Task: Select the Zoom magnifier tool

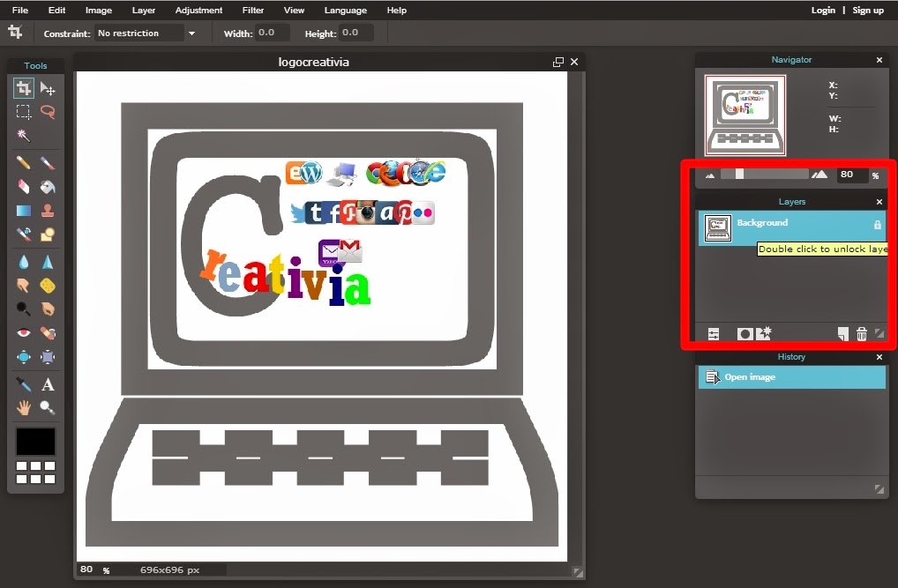Action: 48,407
